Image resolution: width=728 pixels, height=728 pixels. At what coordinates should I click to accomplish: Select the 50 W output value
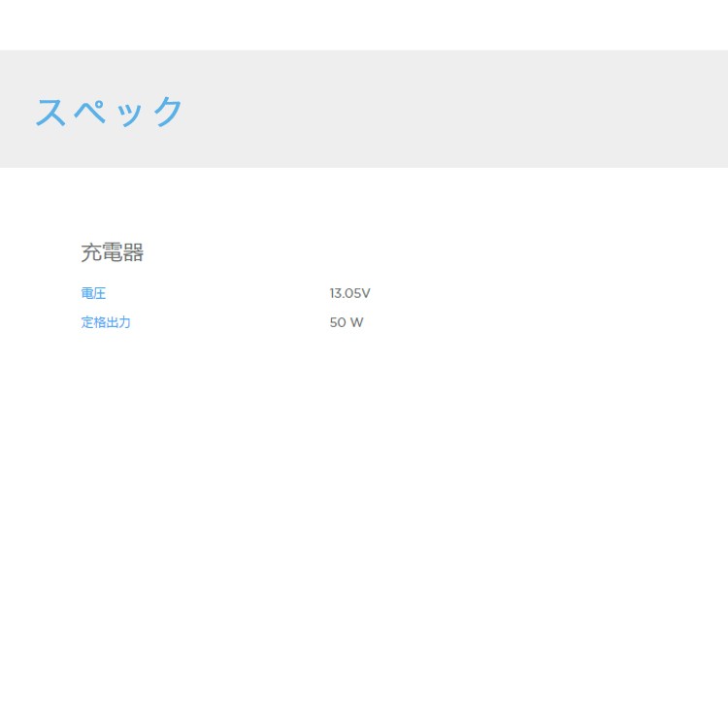pos(347,322)
